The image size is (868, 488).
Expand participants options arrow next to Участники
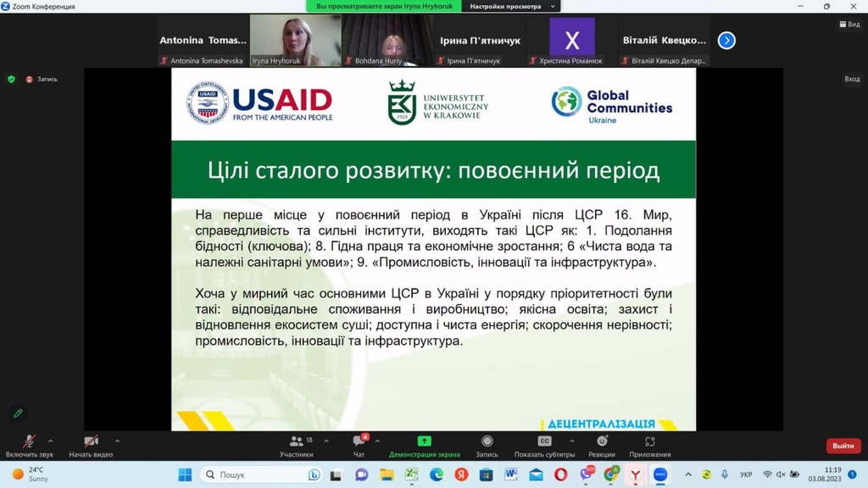coord(326,441)
